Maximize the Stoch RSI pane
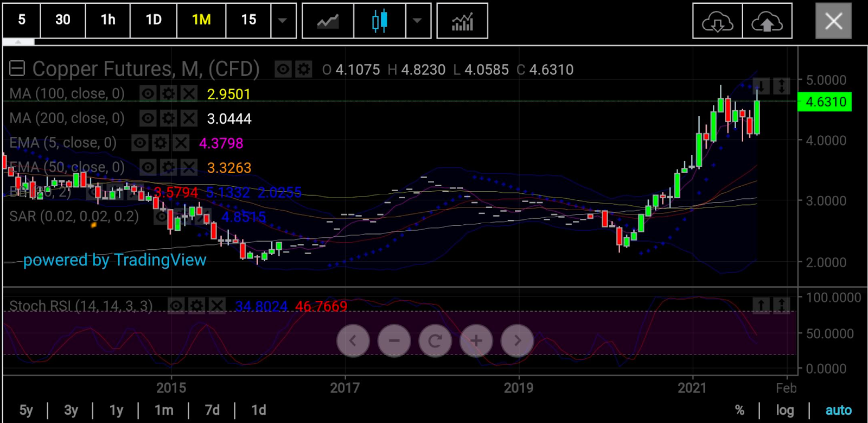Image resolution: width=868 pixels, height=423 pixels. click(782, 306)
